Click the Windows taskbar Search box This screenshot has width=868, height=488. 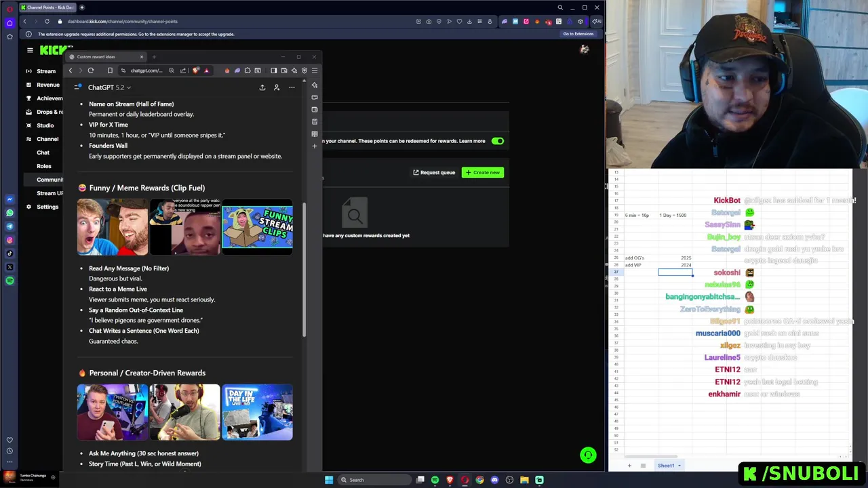tap(375, 480)
